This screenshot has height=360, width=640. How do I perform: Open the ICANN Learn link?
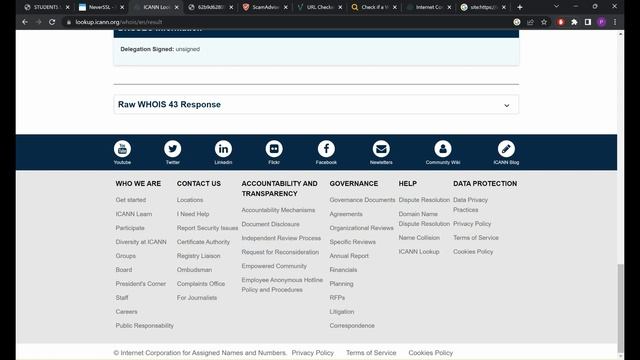coord(134,214)
